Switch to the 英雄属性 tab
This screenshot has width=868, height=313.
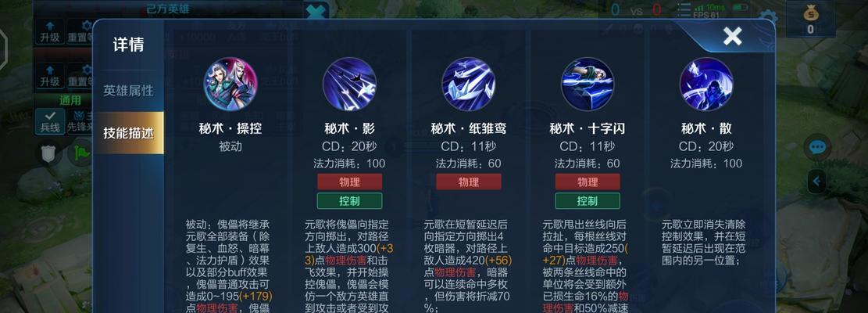(x=128, y=90)
